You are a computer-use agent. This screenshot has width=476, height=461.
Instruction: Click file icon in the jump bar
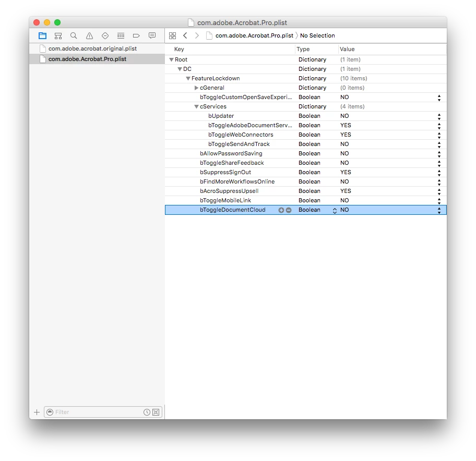tap(209, 36)
